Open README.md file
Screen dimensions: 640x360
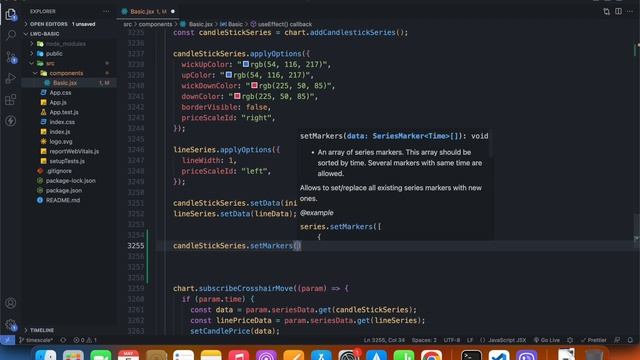tap(63, 200)
